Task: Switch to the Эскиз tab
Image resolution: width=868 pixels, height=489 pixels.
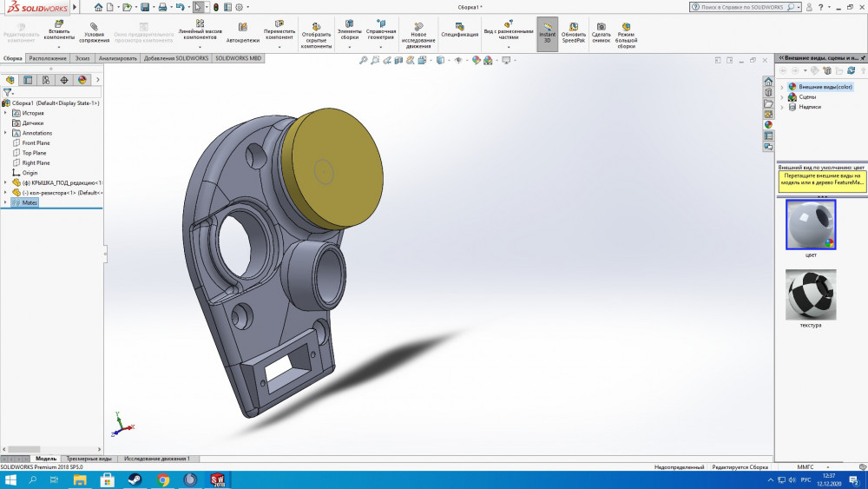Action: (82, 58)
